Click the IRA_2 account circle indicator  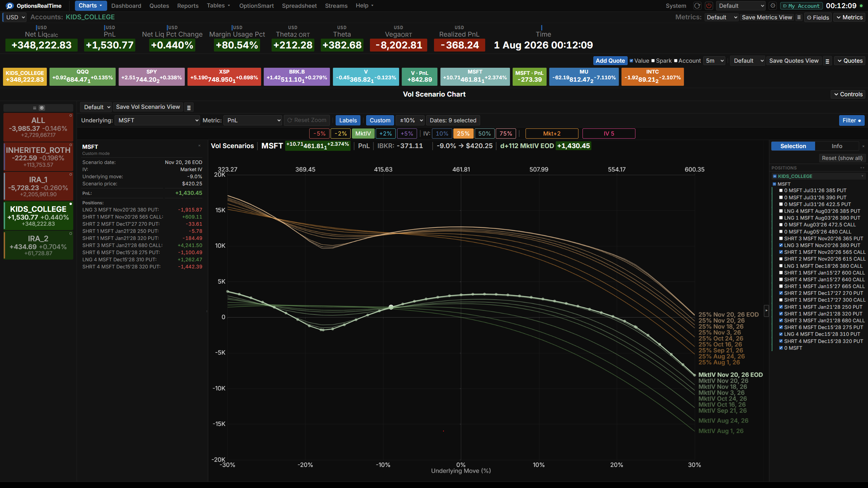pyautogui.click(x=71, y=233)
